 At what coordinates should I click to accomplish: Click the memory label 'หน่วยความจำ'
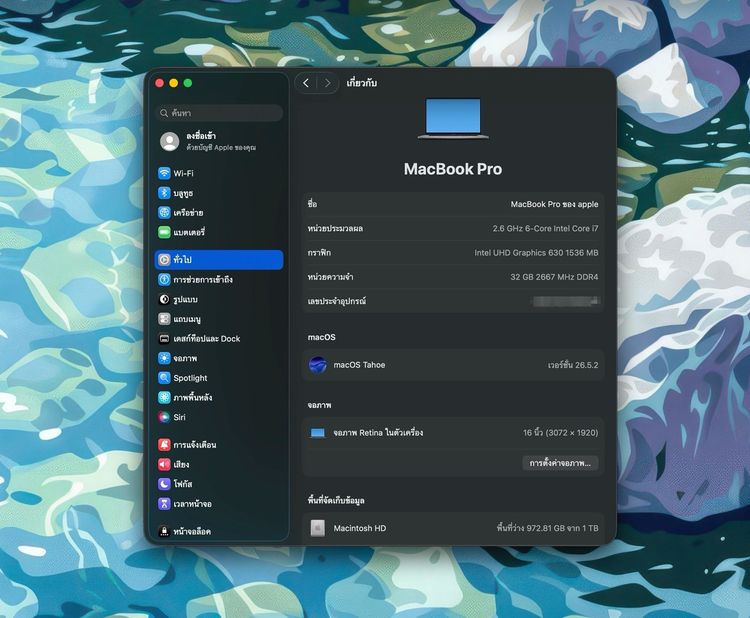point(331,277)
